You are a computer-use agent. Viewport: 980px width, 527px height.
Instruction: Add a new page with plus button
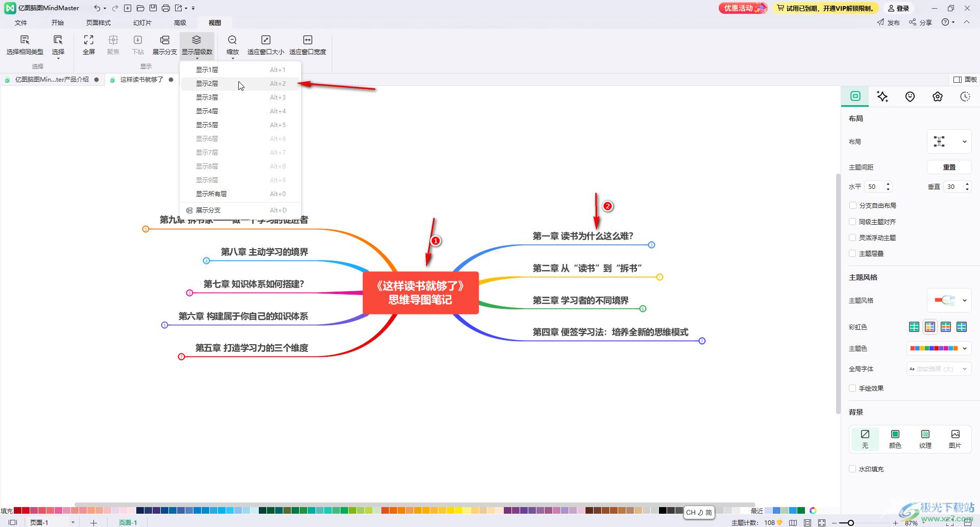pos(93,522)
